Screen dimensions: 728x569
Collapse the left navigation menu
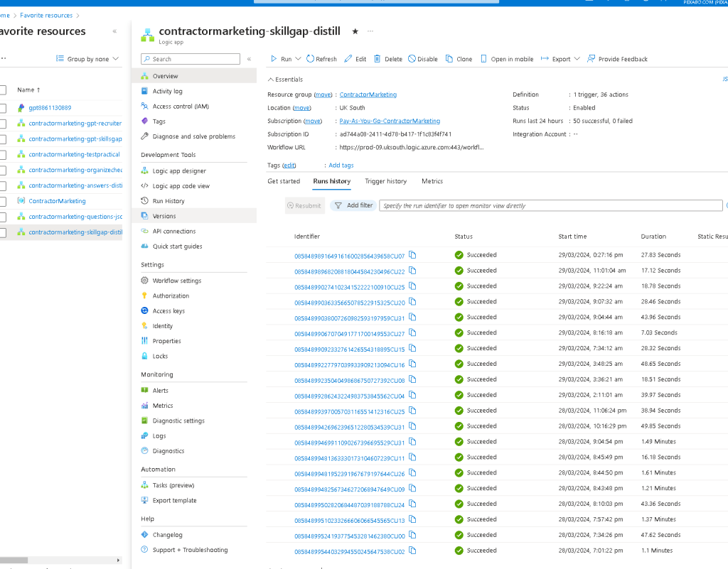coord(250,59)
